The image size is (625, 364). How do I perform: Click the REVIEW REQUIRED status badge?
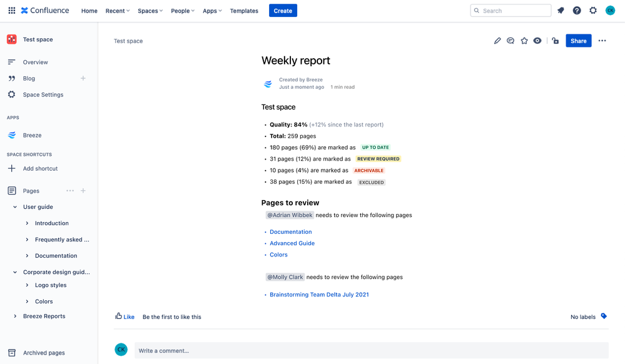(x=379, y=159)
